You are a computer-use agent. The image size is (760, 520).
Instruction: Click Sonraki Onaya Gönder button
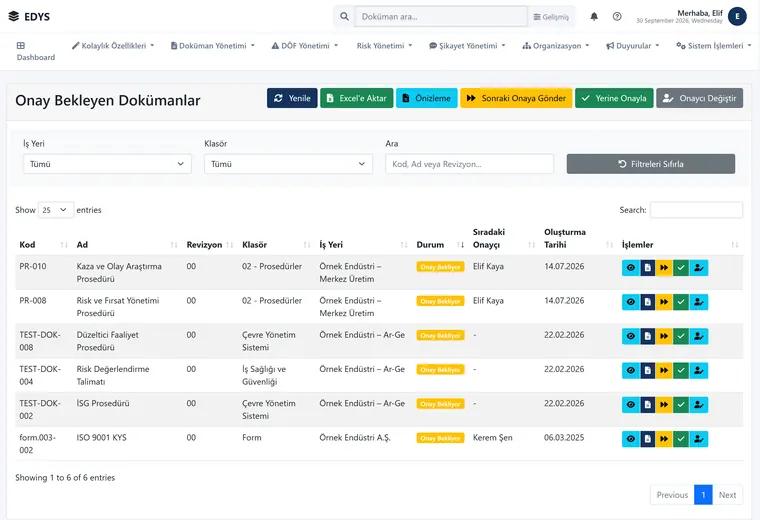click(x=516, y=98)
